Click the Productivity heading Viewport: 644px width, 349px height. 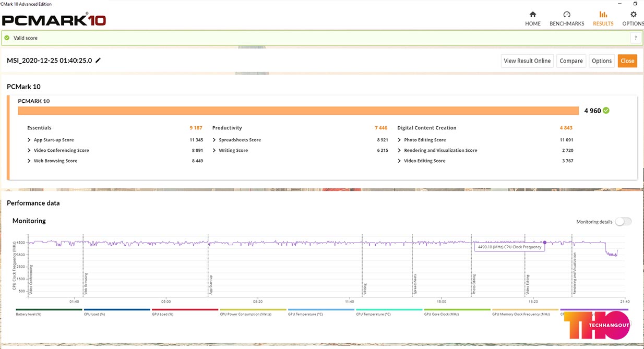[227, 128]
